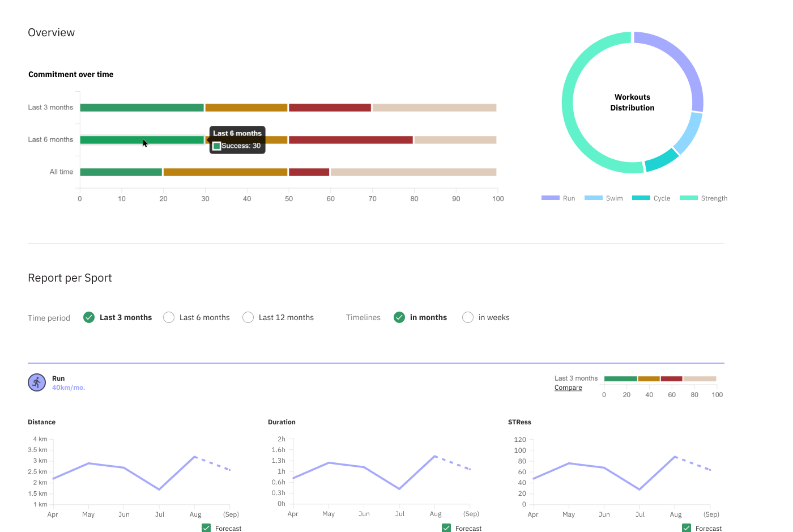Click the red segment in the All time bar
The width and height of the screenshot is (793, 532).
309,172
